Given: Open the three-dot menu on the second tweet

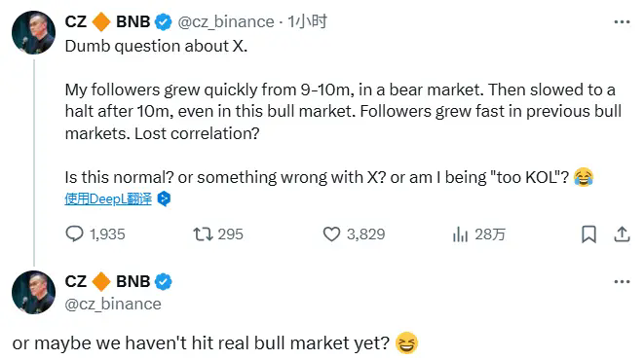Looking at the screenshot, I should [x=622, y=282].
